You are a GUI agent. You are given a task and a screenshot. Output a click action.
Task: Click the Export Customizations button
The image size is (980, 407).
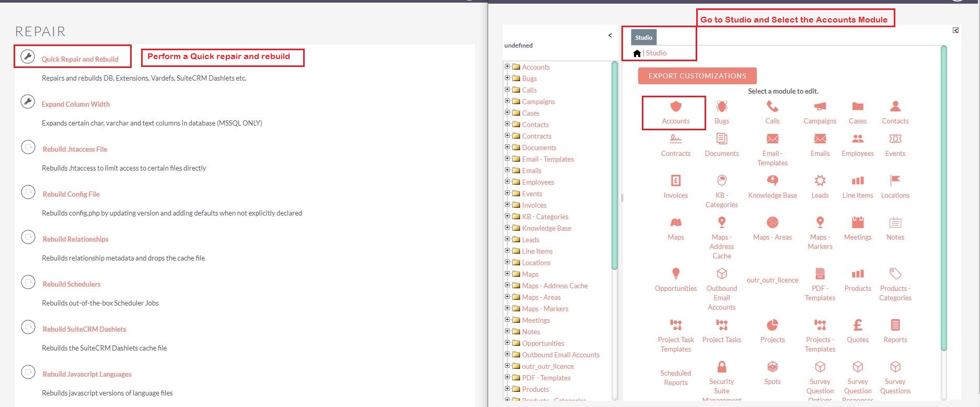click(x=697, y=76)
